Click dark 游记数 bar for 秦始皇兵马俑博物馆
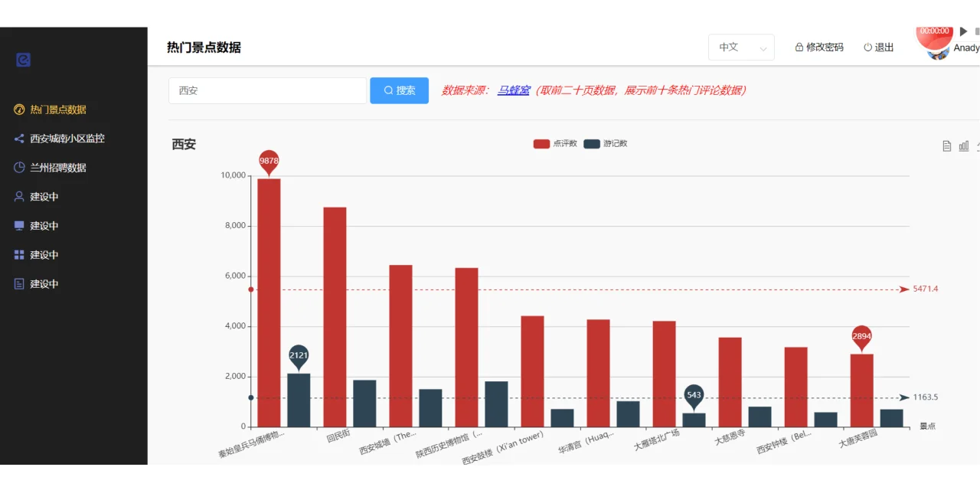This screenshot has height=490, width=980. [x=299, y=400]
